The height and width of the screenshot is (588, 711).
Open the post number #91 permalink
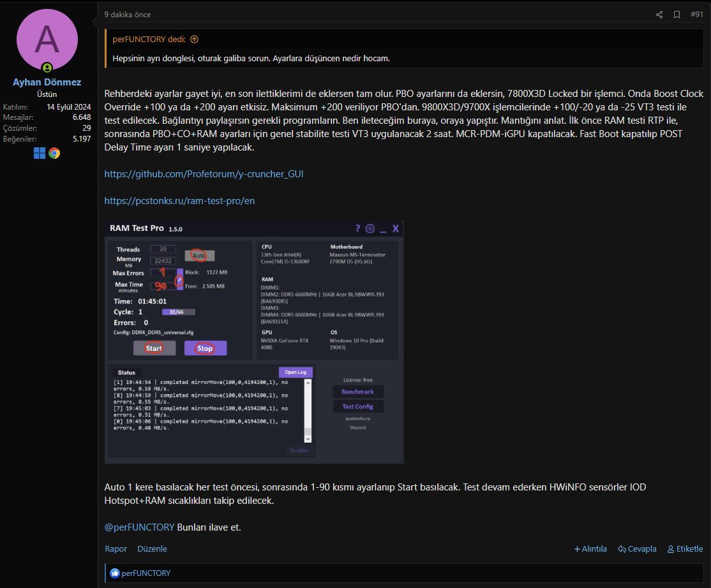tap(697, 15)
